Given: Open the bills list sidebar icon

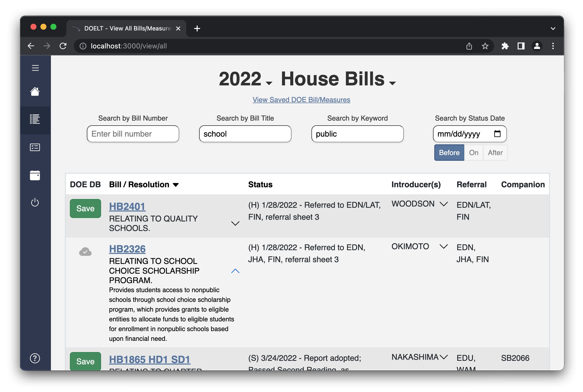Looking at the screenshot, I should tap(35, 119).
